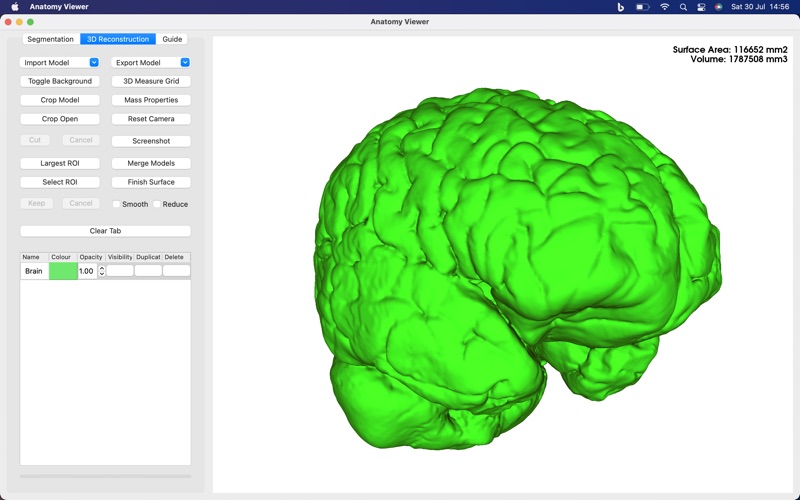Open Spotlight search magnifier icon

[x=683, y=7]
